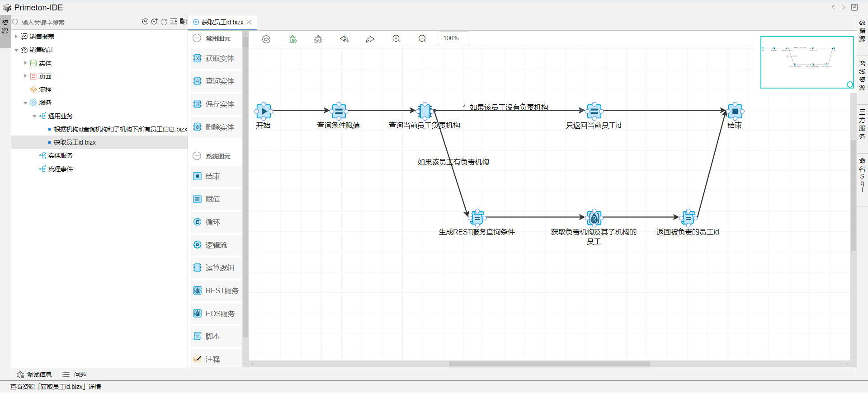Screen dimensions: 868x393
Task: Click the save icon at top right
Action: point(854,7)
